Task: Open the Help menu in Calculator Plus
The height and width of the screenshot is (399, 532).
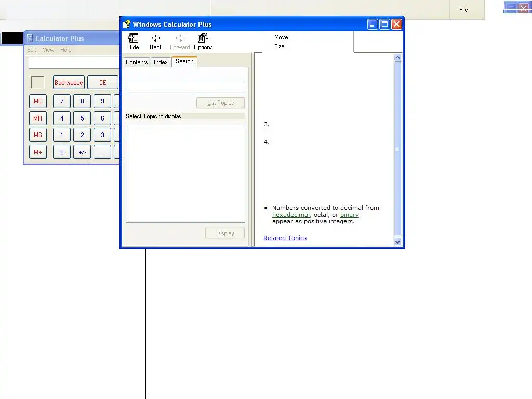Action: coord(66,50)
